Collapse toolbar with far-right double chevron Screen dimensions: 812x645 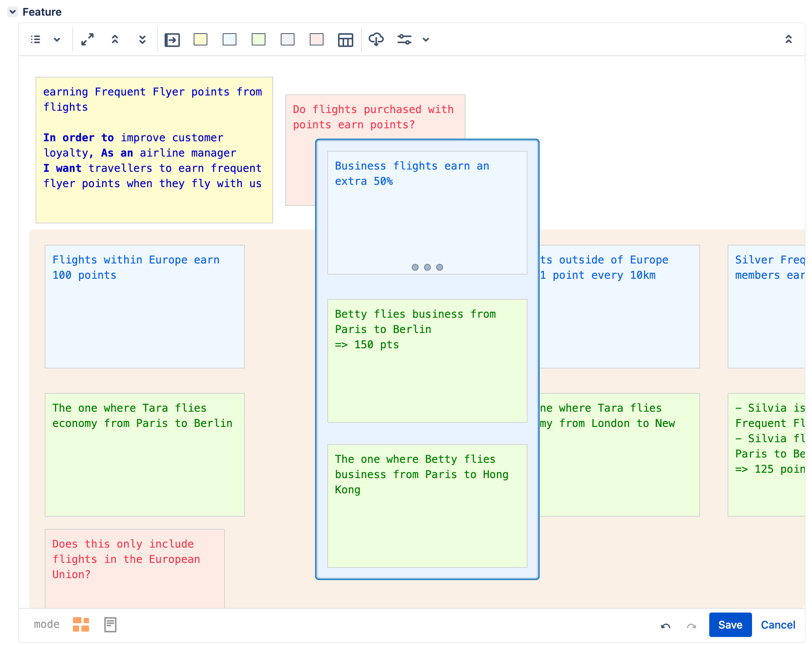(788, 39)
